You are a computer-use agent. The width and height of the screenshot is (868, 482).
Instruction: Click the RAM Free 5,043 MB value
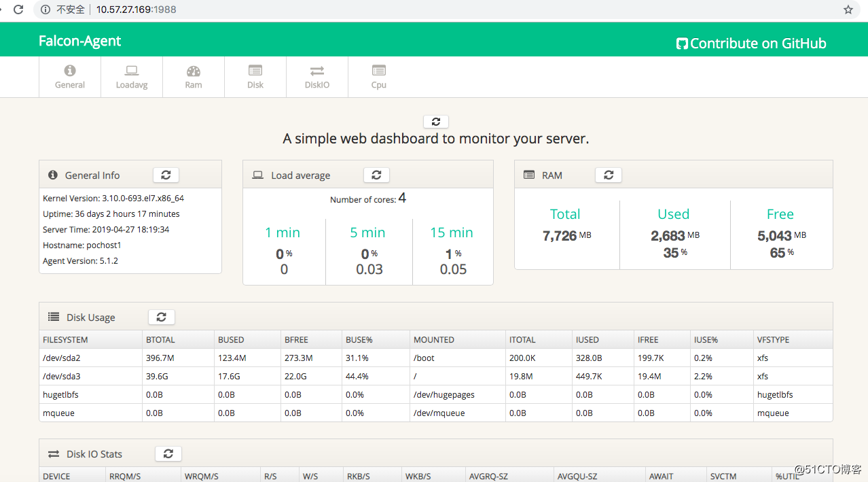point(782,236)
